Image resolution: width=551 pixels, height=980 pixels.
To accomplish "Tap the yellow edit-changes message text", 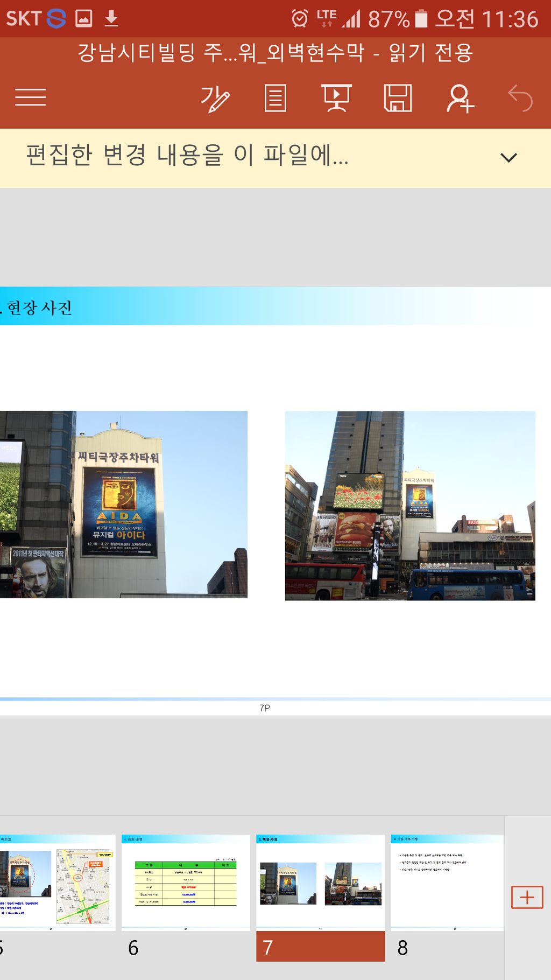I will (x=187, y=156).
